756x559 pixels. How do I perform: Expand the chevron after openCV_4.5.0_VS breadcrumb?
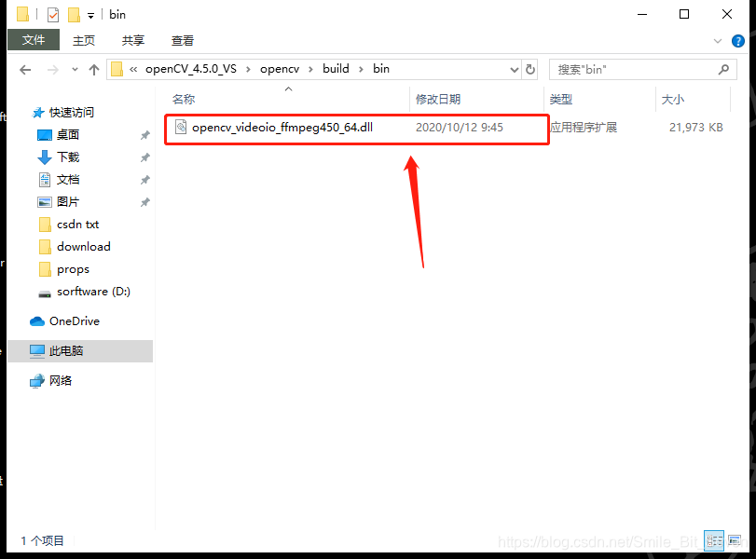(x=248, y=69)
